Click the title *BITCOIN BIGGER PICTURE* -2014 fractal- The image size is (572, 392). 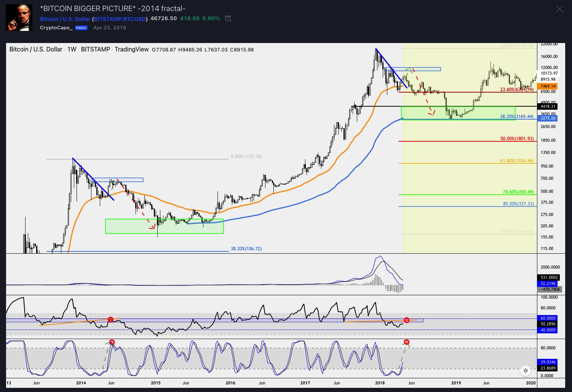click(113, 8)
